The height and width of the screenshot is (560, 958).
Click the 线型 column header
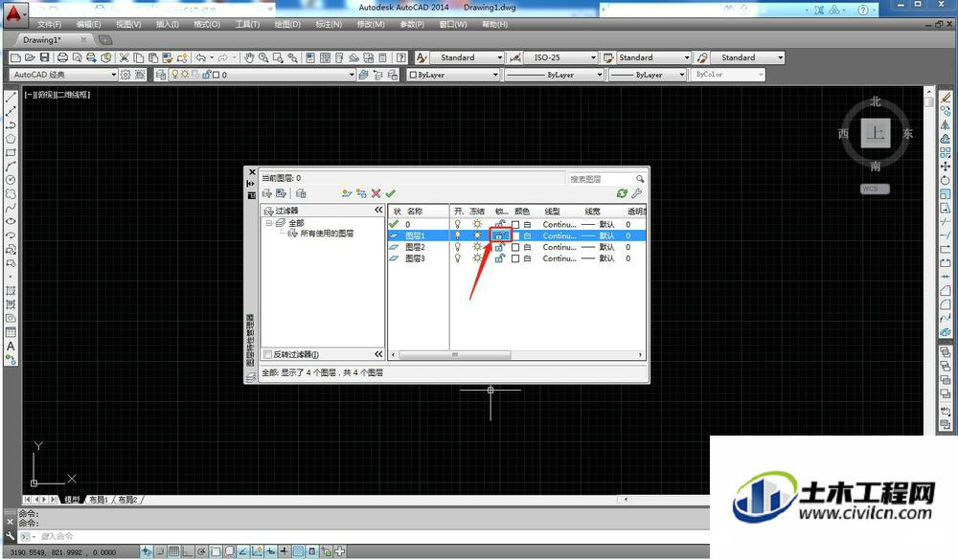click(553, 212)
